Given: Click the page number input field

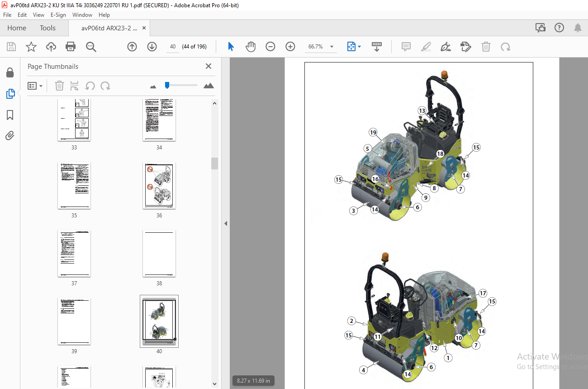Looking at the screenshot, I should point(173,47).
